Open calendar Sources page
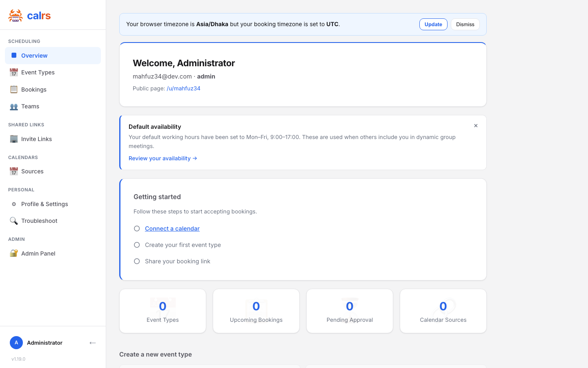This screenshot has height=368, width=588. pyautogui.click(x=53, y=171)
